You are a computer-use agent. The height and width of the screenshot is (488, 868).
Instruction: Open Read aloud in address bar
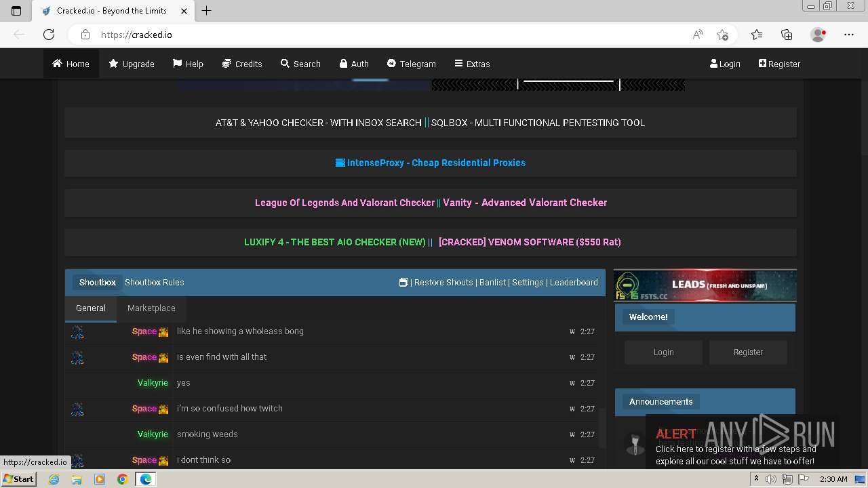[x=698, y=35]
